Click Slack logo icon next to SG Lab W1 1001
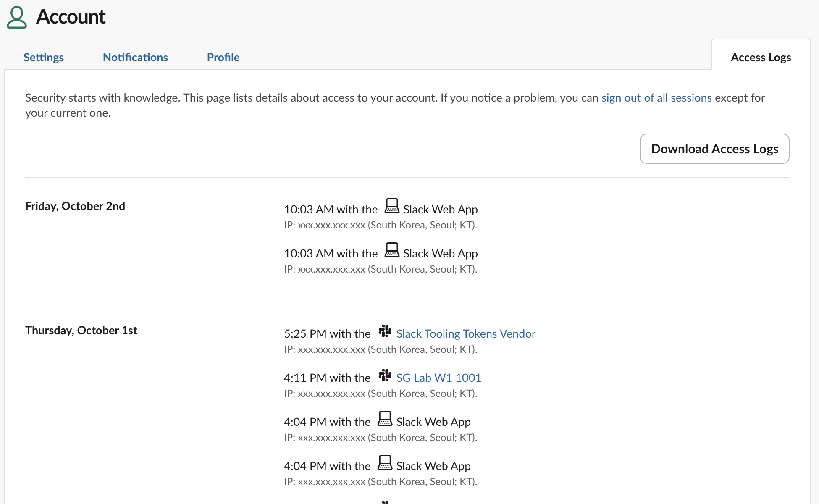 click(385, 375)
